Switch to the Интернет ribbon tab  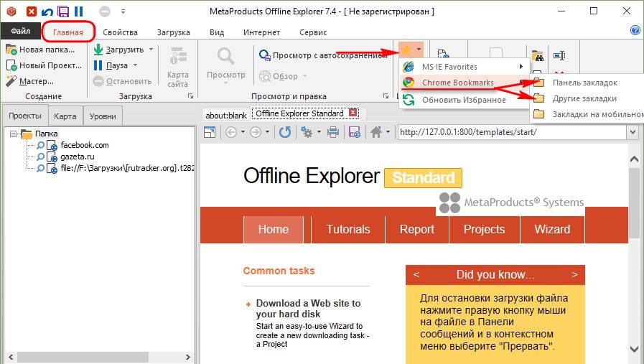pos(261,32)
